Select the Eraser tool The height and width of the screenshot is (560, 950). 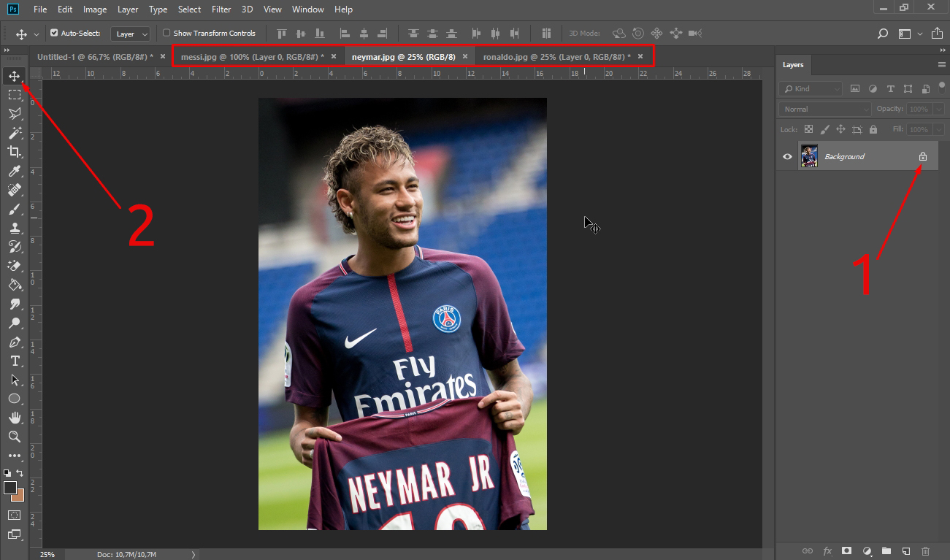(x=14, y=266)
